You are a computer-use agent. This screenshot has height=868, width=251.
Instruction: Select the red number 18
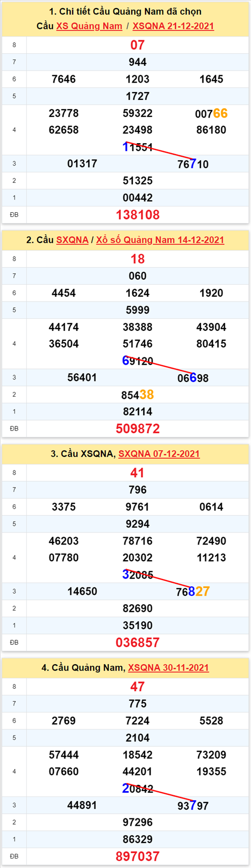138,259
